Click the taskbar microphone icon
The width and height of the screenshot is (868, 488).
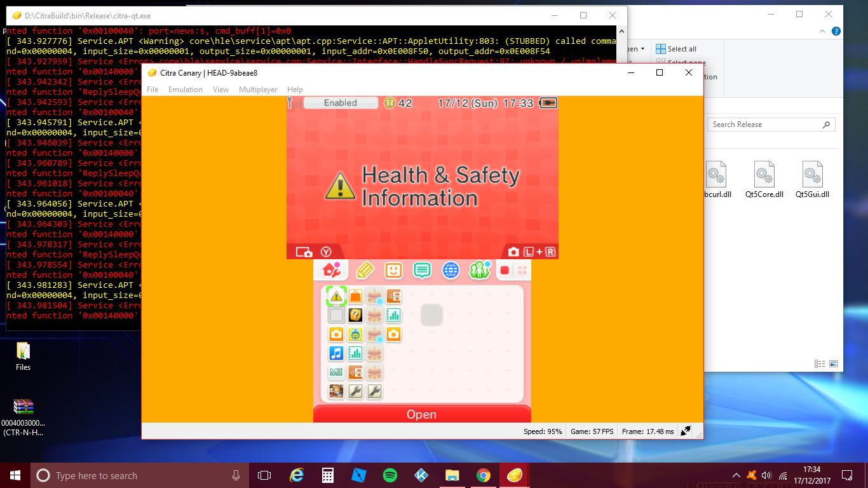click(236, 475)
